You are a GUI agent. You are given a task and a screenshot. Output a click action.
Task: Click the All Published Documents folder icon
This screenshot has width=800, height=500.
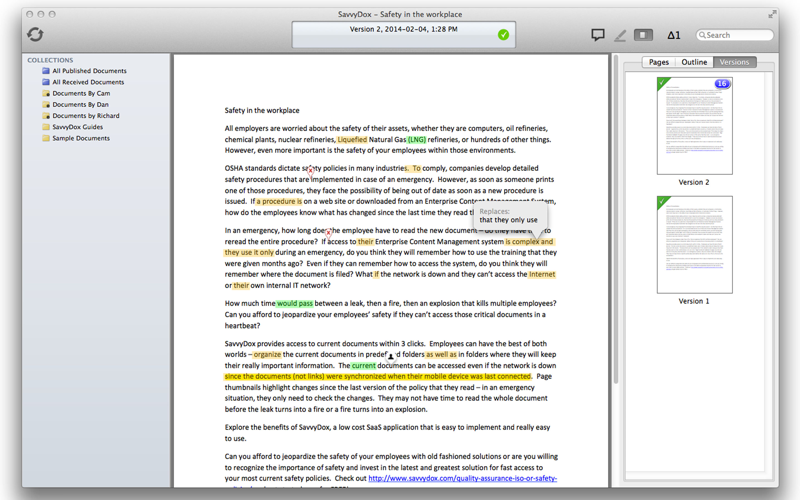pos(46,70)
